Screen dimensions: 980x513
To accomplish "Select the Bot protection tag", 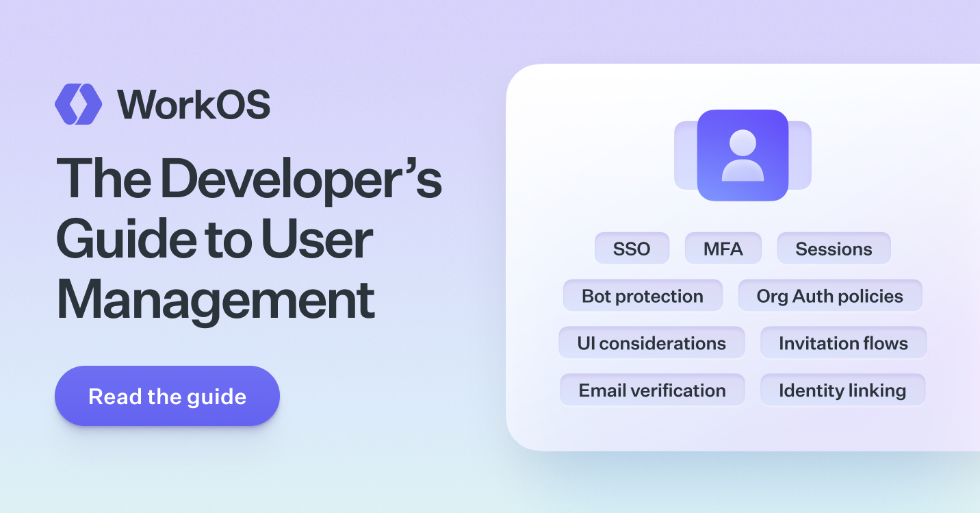I will pos(642,296).
